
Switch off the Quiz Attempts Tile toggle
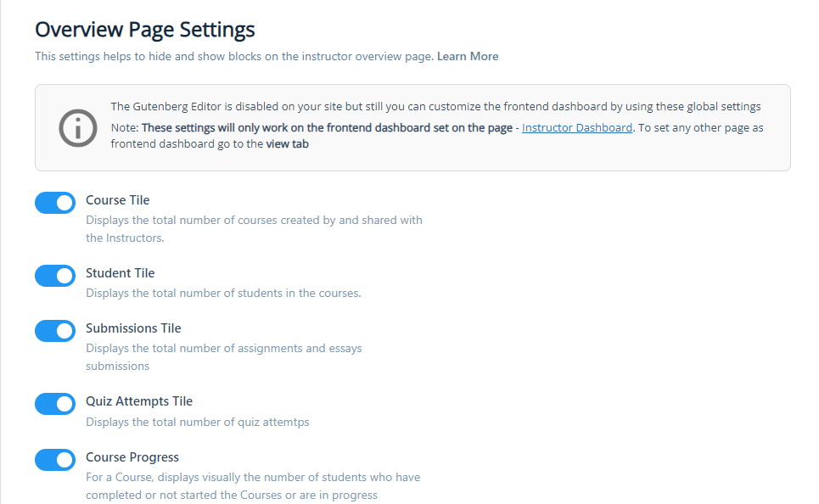pyautogui.click(x=55, y=404)
